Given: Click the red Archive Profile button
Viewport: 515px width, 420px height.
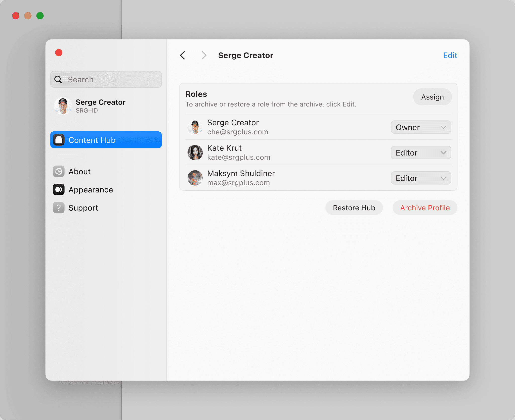Looking at the screenshot, I should (425, 208).
